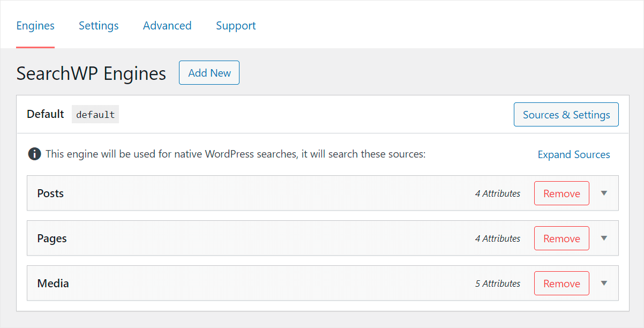Viewport: 644px width, 328px height.
Task: Click '4 Attributes' in Pages row
Action: 498,238
